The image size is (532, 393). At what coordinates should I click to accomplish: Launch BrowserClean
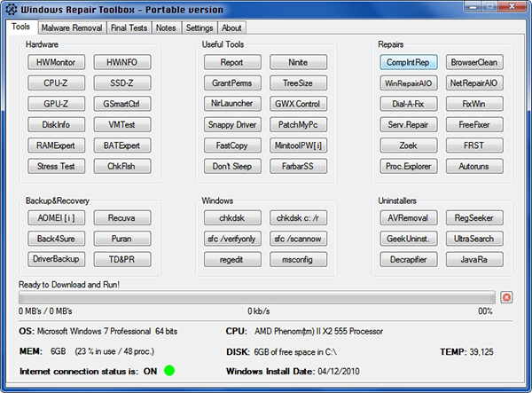[474, 62]
